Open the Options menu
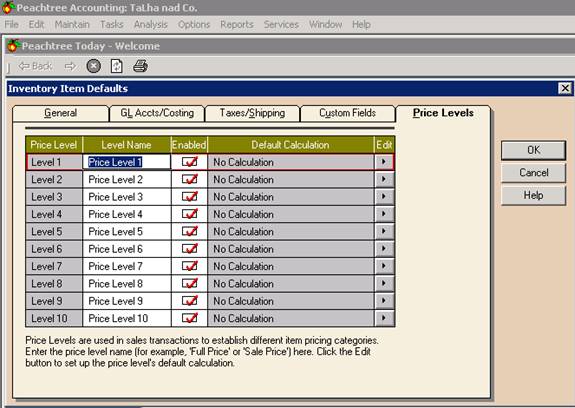 (194, 25)
